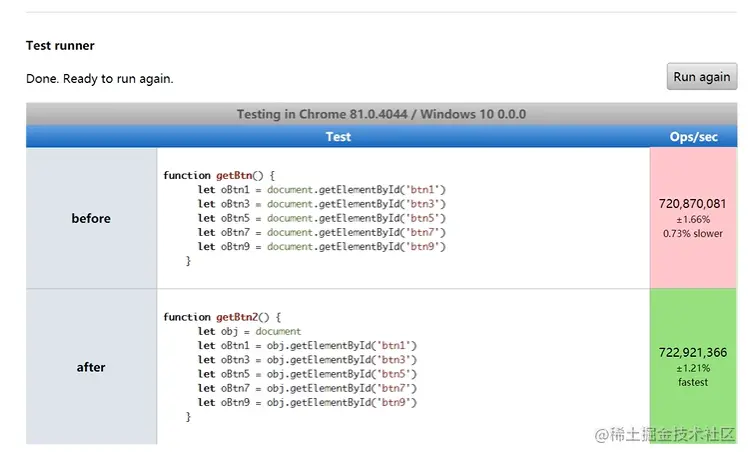This screenshot has height=458, width=750.
Task: Click the 'Ops/sec' column header
Action: [693, 137]
